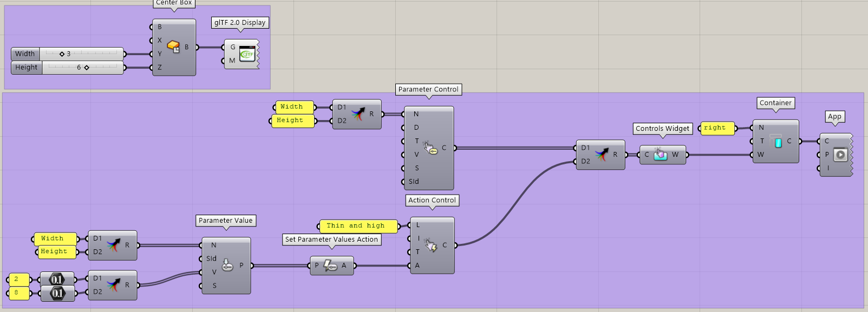Click the Set Parameter Values Action icon
This screenshot has height=312, width=868.
coord(330,265)
